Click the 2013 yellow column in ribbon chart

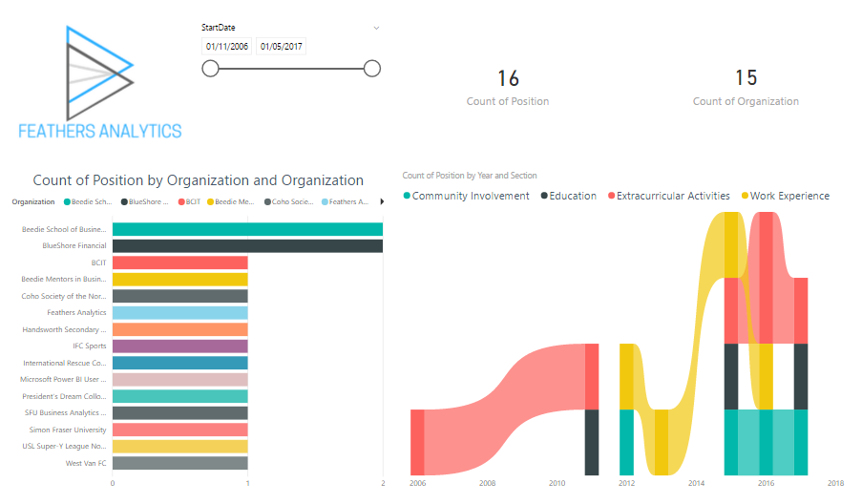click(x=662, y=442)
